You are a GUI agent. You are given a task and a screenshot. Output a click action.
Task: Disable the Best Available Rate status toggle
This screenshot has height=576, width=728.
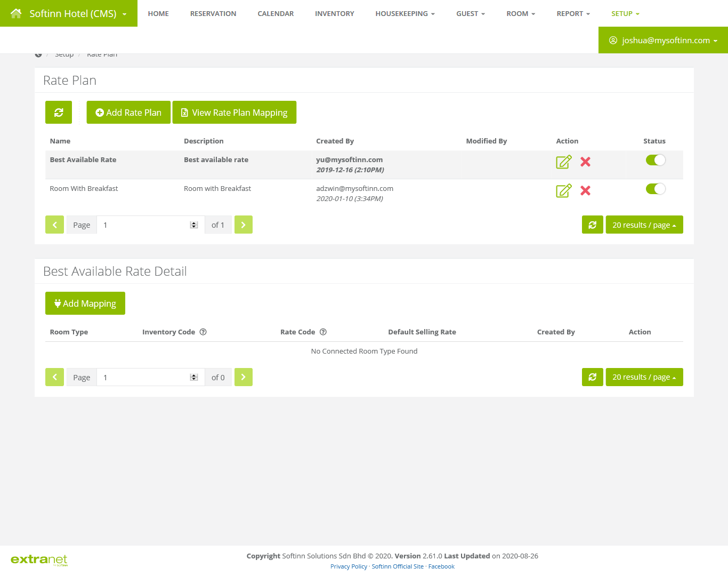[656, 159]
